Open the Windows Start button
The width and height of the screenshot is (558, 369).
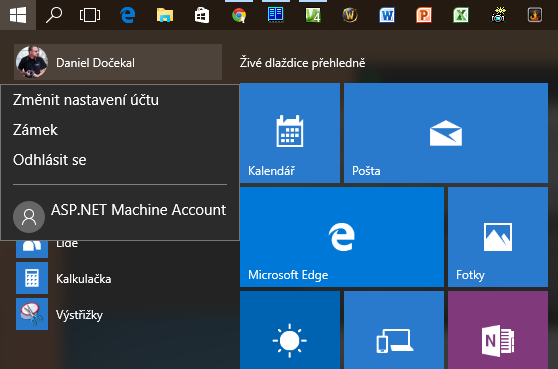pos(18,15)
